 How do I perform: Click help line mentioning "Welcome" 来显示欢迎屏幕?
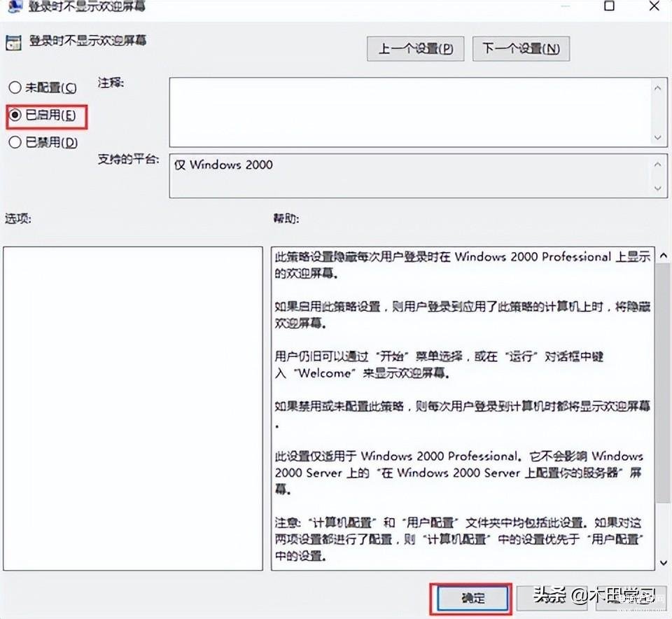(x=363, y=373)
